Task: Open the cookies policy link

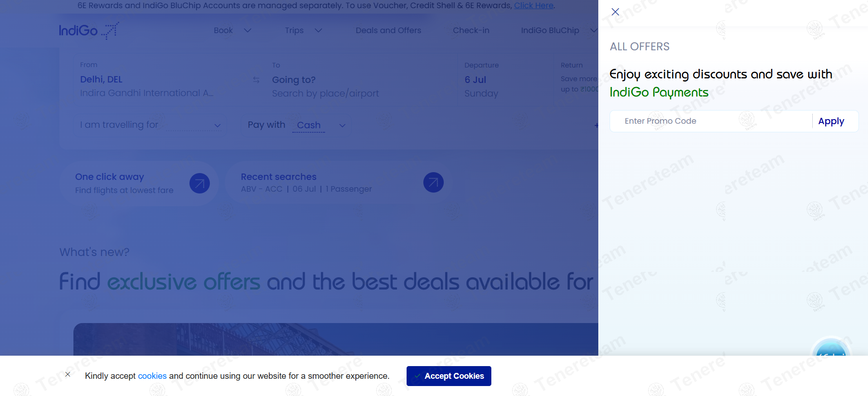Action: (152, 376)
